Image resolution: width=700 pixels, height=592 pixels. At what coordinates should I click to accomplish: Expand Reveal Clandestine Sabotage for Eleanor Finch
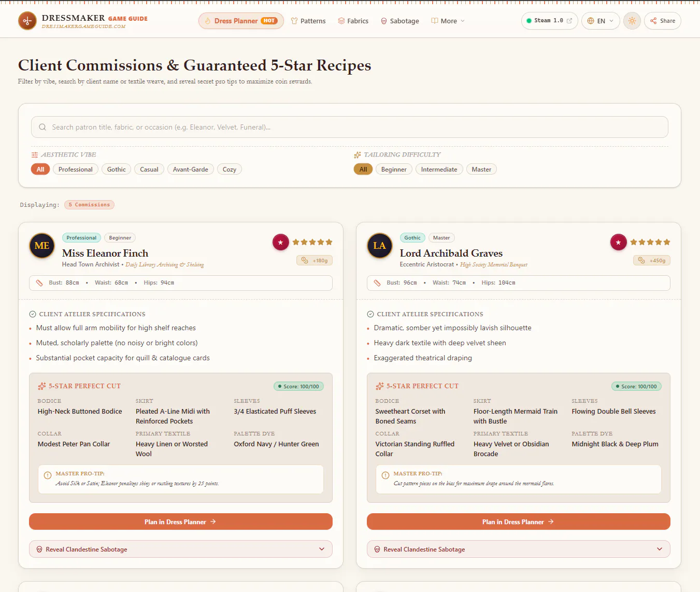[181, 549]
